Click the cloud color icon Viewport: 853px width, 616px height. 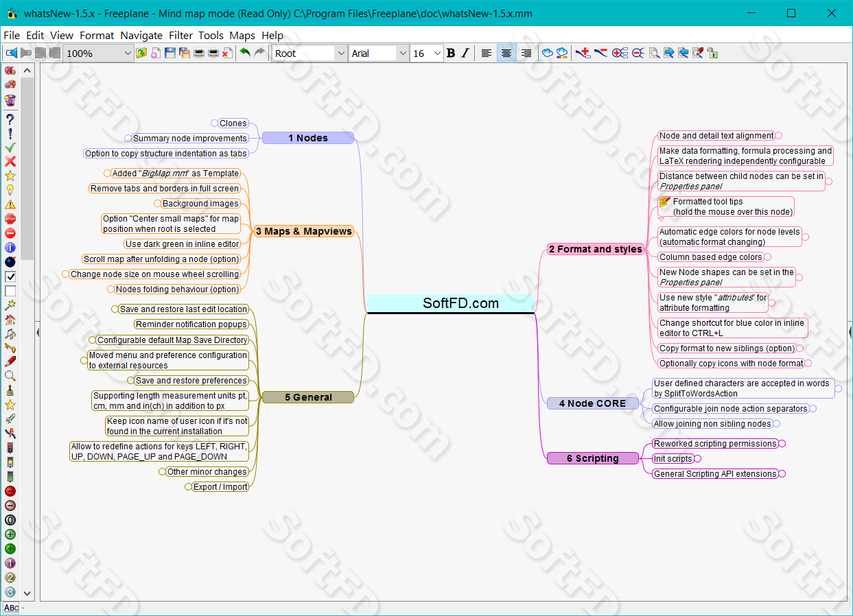point(562,53)
